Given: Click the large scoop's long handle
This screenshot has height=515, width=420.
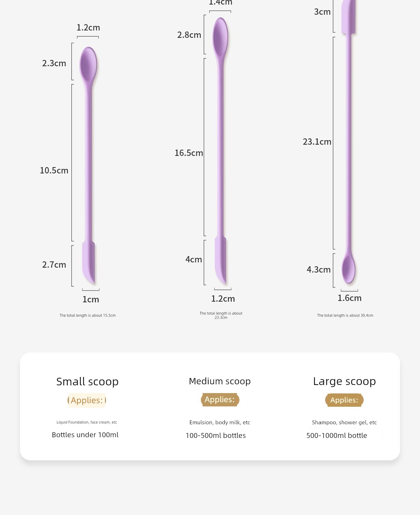Looking at the screenshot, I should pos(349,140).
